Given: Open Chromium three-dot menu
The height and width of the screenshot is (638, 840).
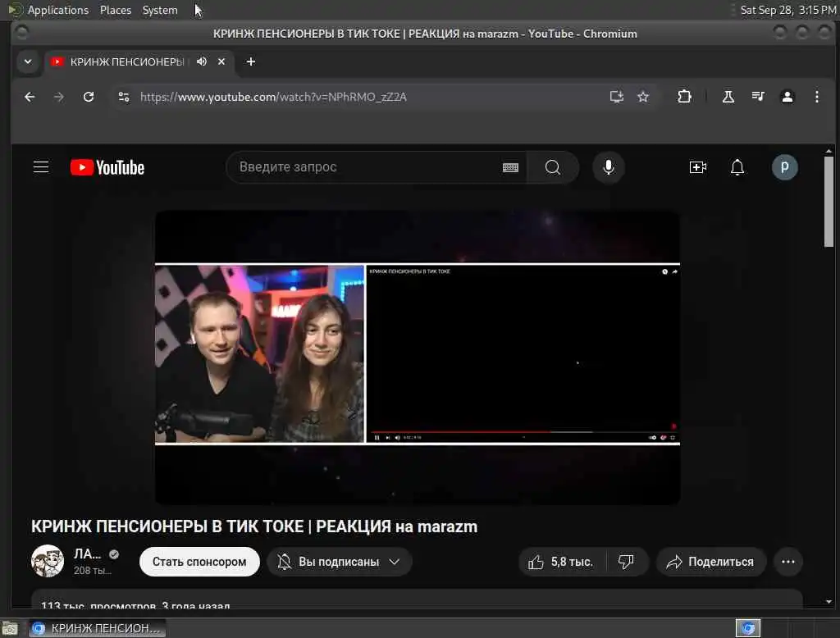Looking at the screenshot, I should tap(816, 97).
